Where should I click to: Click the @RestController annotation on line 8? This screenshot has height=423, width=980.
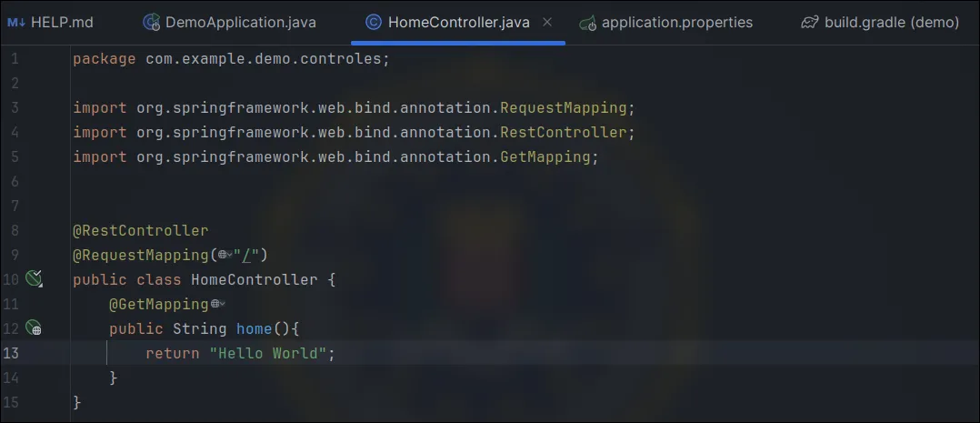pyautogui.click(x=140, y=230)
